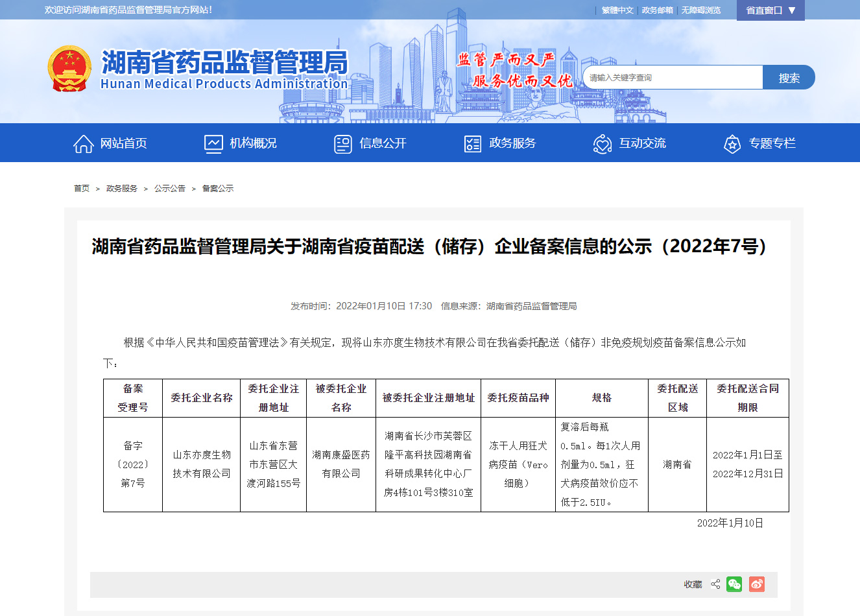Open the 信息公开 navigation menu

click(x=383, y=143)
